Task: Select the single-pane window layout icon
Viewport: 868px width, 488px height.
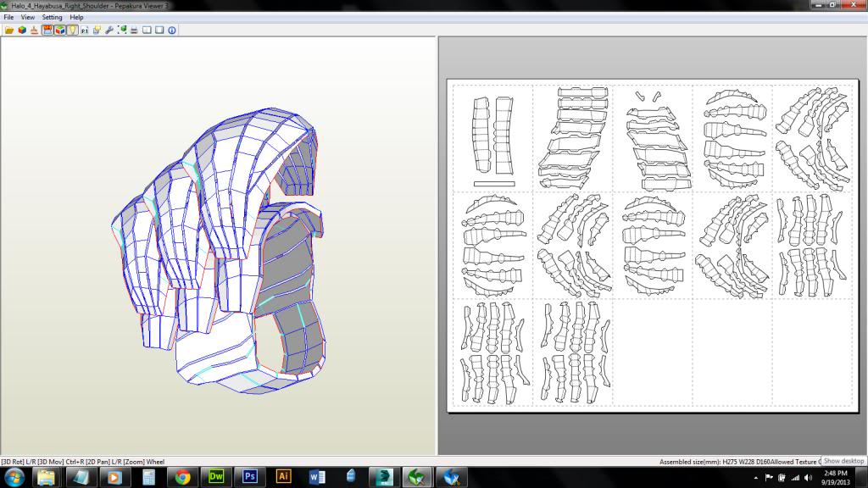Action: [x=159, y=30]
